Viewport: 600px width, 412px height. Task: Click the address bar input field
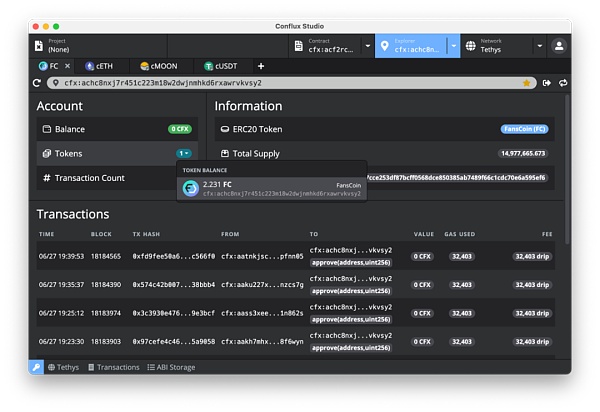pyautogui.click(x=292, y=83)
